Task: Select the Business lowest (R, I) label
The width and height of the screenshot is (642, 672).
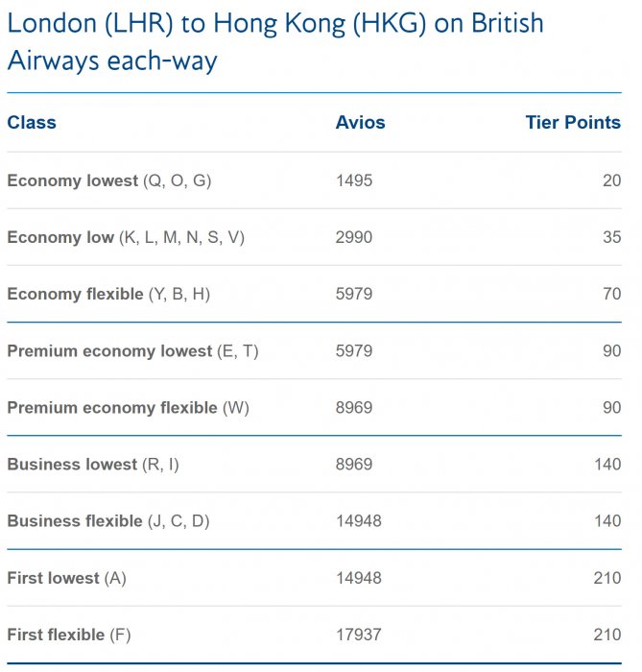Action: [93, 464]
